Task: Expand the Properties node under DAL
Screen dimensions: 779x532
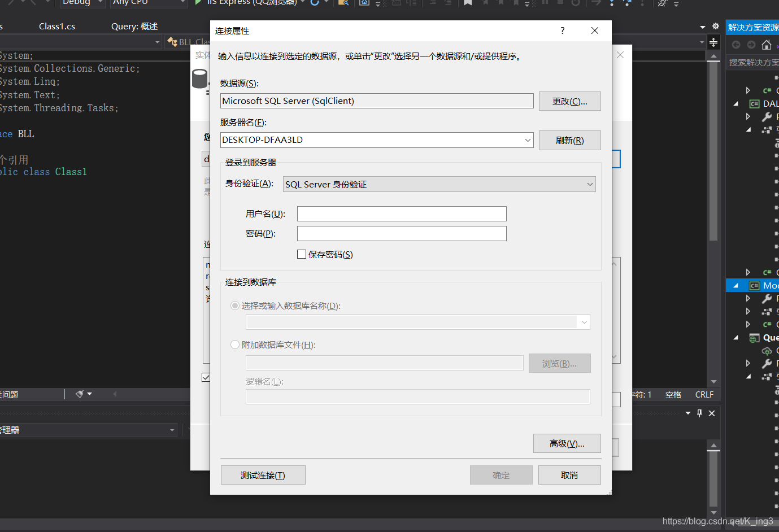Action: (748, 116)
